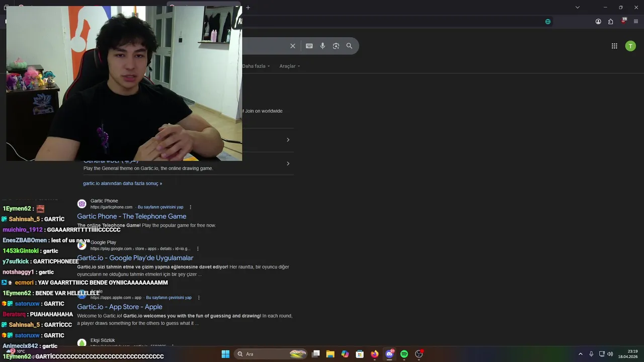Open Gartic.io - Google Play'de Uygulamalar result
Image resolution: width=644 pixels, height=362 pixels.
135,258
